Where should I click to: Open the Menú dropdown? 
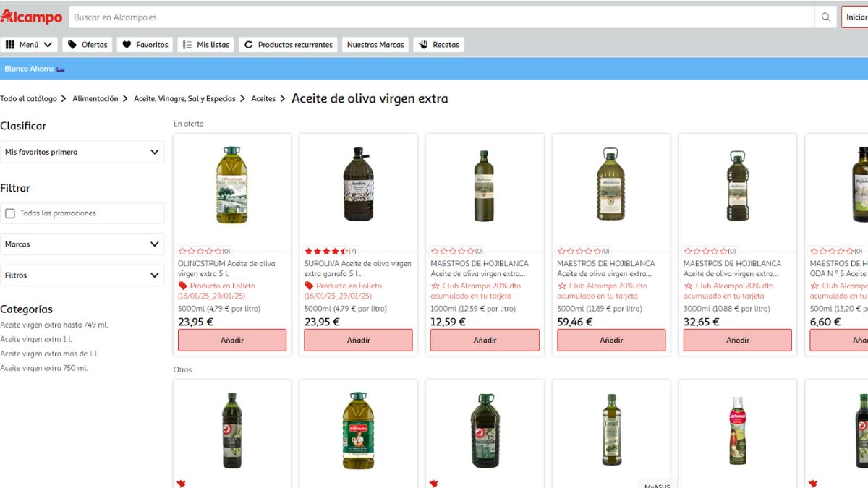click(30, 45)
